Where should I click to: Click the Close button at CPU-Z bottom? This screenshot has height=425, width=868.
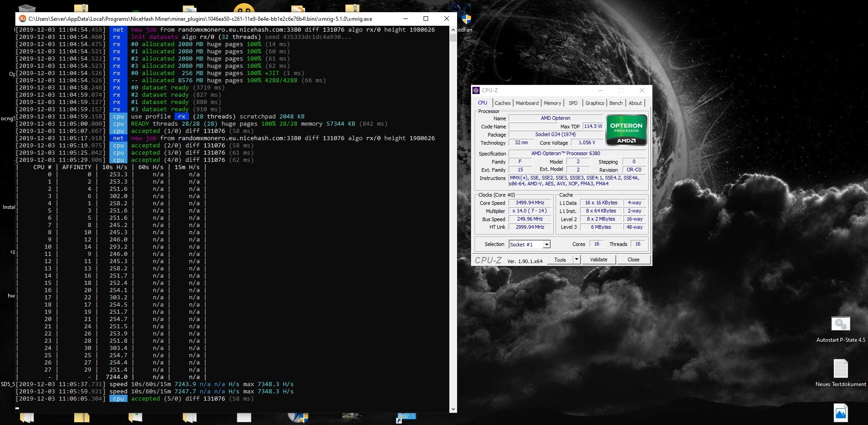tap(633, 260)
